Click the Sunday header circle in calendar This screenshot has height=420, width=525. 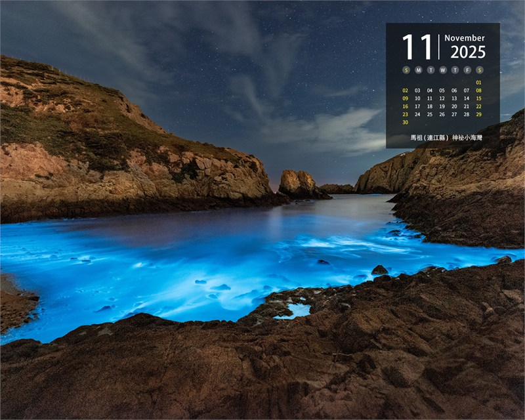pyautogui.click(x=406, y=70)
